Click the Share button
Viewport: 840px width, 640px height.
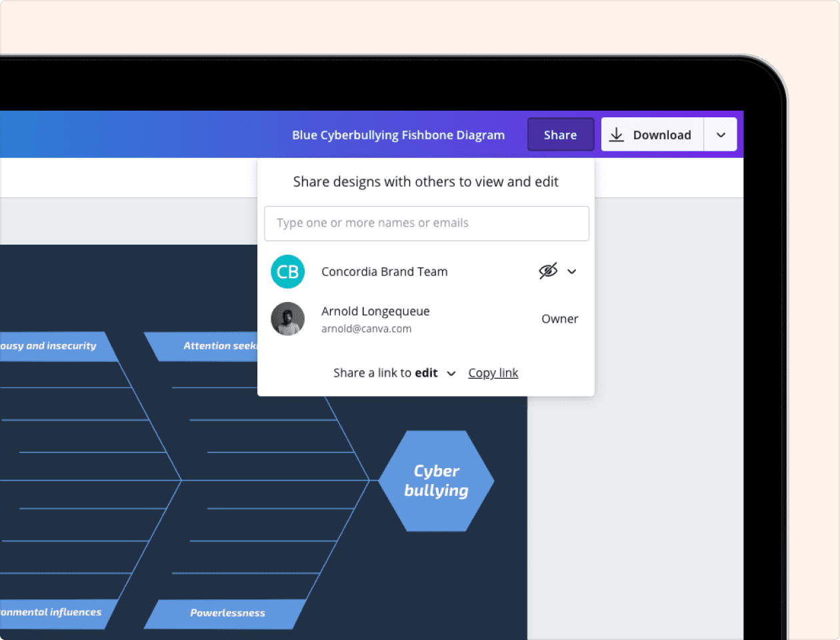[x=560, y=135]
